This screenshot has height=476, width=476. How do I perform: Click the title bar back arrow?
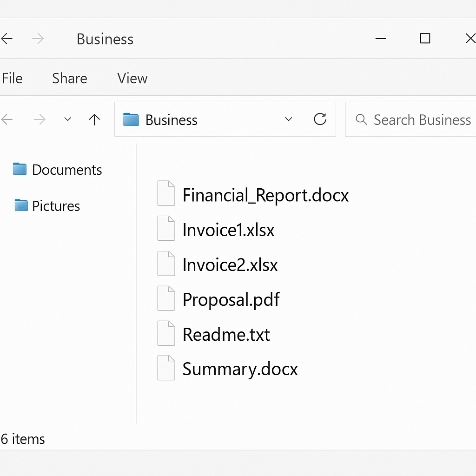(x=7, y=39)
